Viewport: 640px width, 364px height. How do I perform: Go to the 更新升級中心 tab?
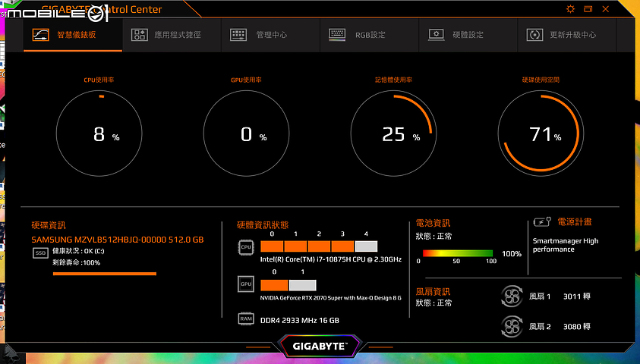pos(567,35)
